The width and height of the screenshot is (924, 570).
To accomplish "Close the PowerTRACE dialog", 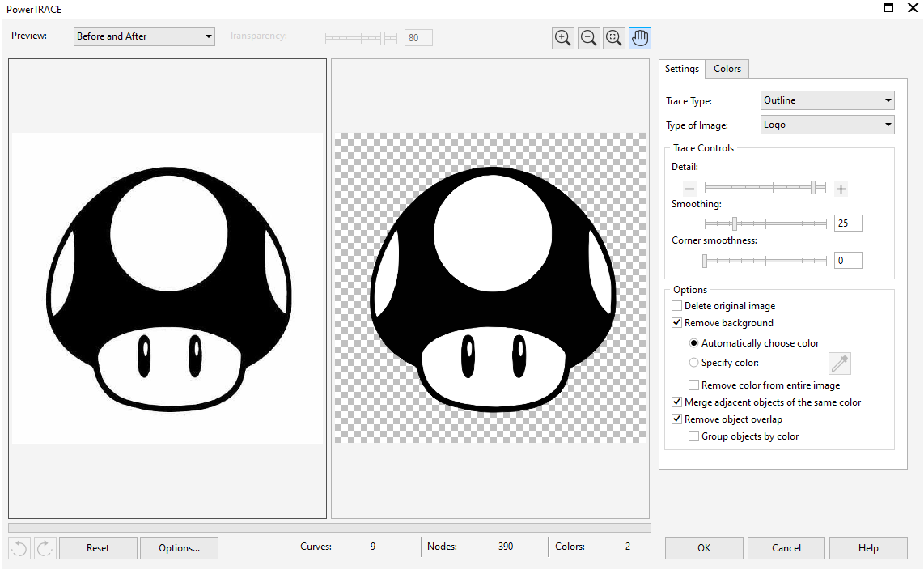I will (x=913, y=8).
